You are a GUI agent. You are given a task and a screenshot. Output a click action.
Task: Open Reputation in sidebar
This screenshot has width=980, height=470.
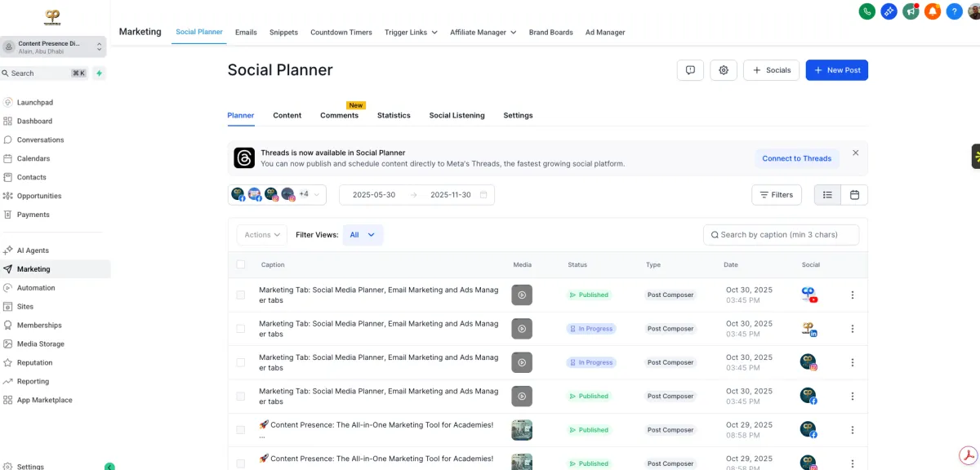coord(34,362)
